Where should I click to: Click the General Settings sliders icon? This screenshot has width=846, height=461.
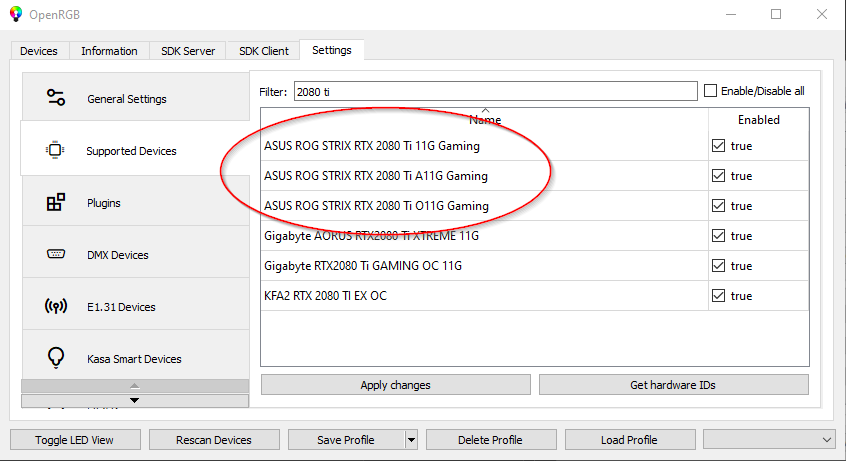56,98
